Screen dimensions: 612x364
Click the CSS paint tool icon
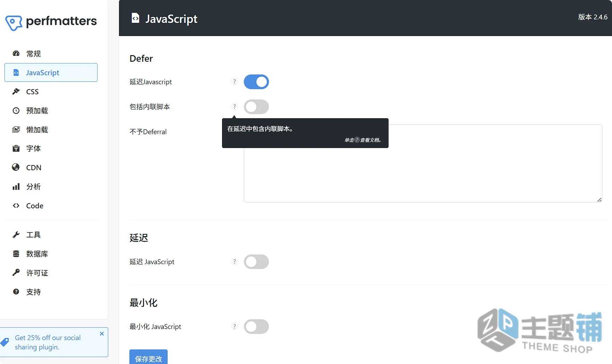click(x=16, y=92)
